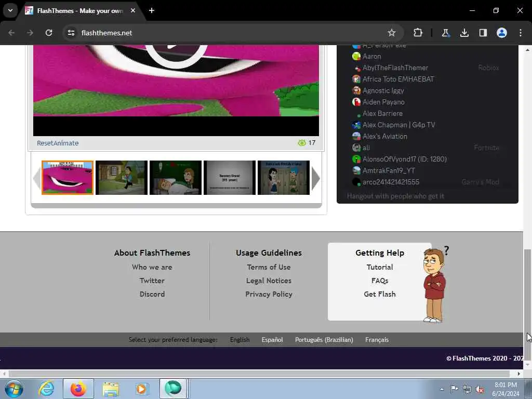Click Alex Barriere member
Image resolution: width=532 pixels, height=399 pixels.
(382, 114)
